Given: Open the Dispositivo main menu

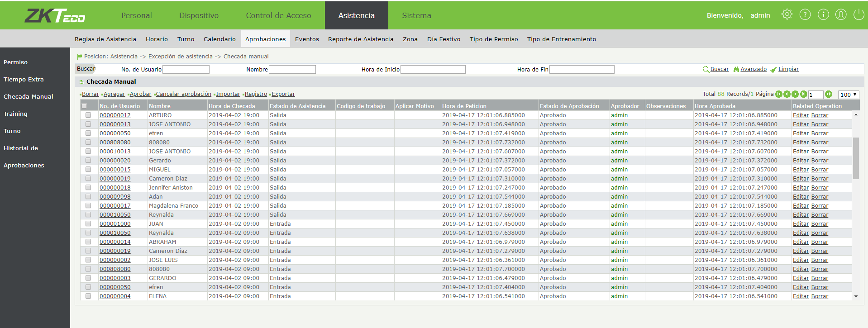Looking at the screenshot, I should pos(199,15).
